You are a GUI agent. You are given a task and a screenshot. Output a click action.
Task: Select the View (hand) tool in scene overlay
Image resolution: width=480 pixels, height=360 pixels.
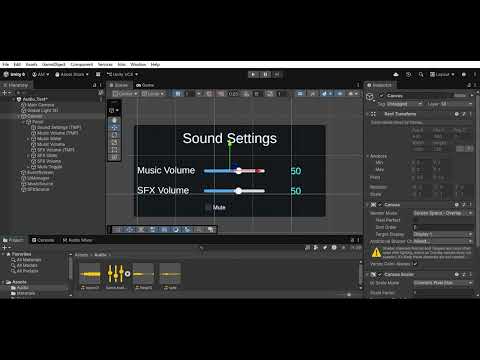pyautogui.click(x=114, y=120)
